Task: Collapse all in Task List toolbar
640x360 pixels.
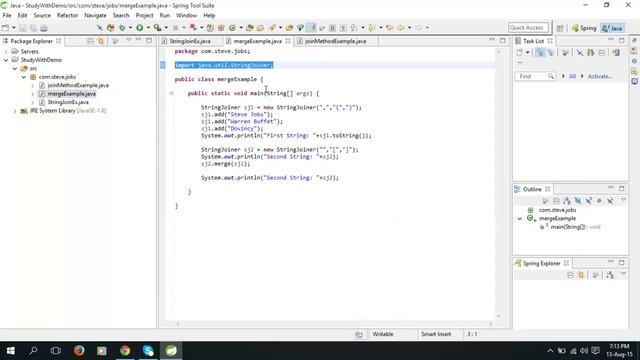Action: 602,53
